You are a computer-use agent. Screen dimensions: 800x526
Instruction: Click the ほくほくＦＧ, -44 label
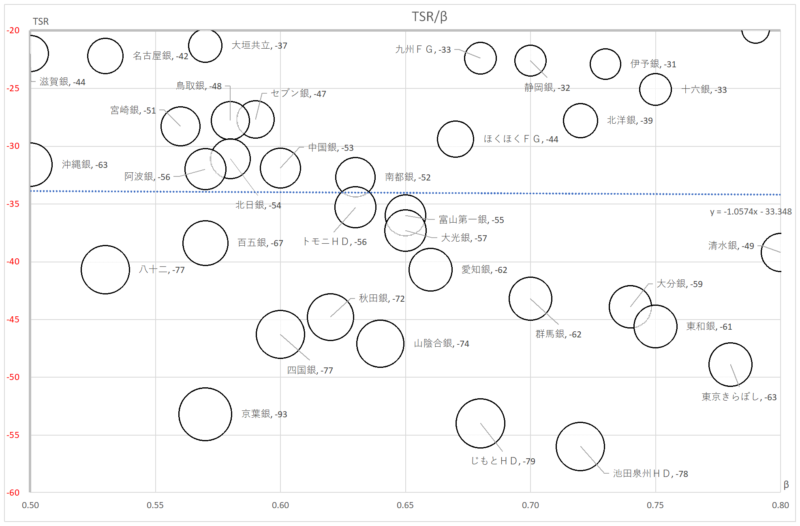(x=521, y=139)
